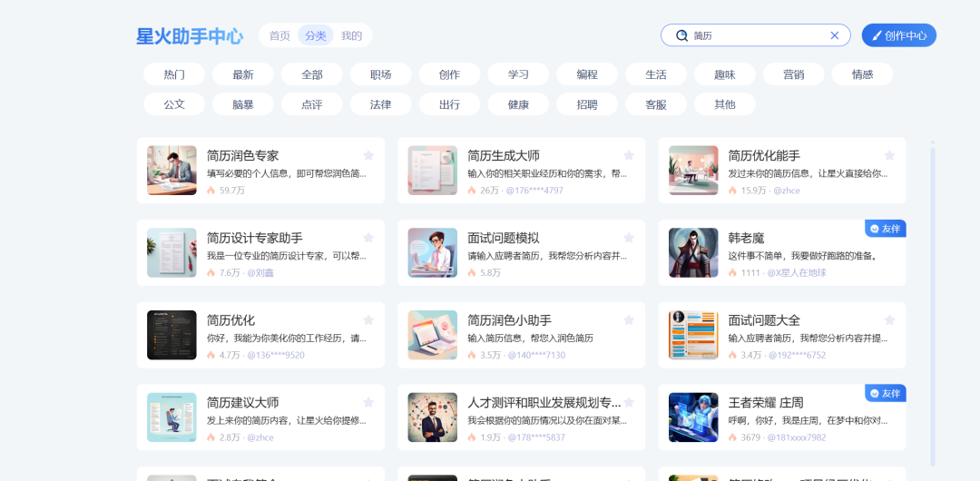Open 人才测评和职业发展规划 avatar thumbnail

tap(433, 417)
